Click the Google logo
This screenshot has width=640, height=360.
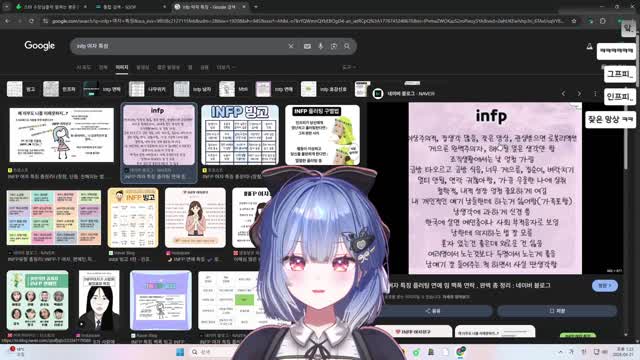(39, 46)
